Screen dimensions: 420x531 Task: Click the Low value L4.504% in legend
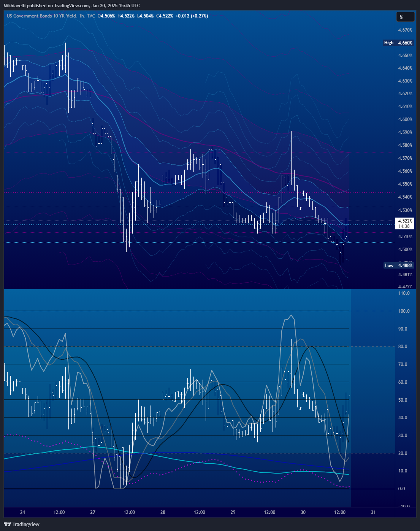(145, 16)
